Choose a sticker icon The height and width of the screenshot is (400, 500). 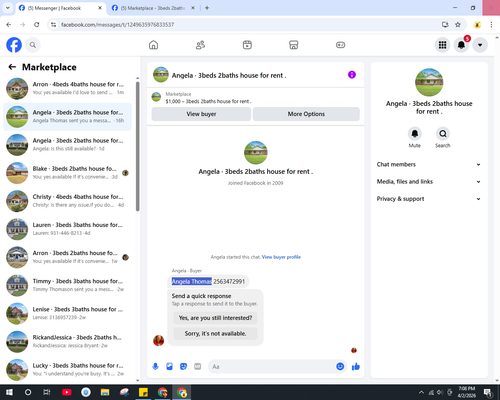(x=183, y=367)
